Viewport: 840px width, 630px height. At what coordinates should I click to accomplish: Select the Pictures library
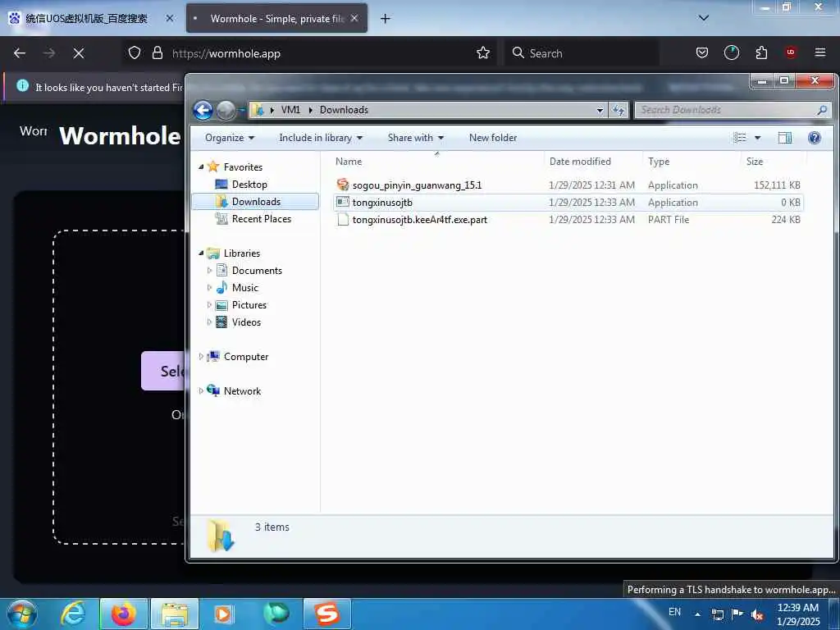coord(249,305)
